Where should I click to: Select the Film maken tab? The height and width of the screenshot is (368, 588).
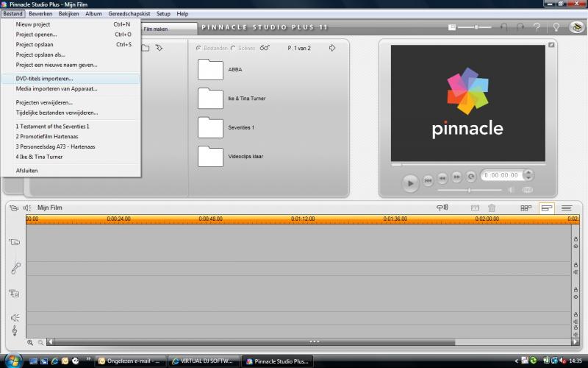point(169,29)
